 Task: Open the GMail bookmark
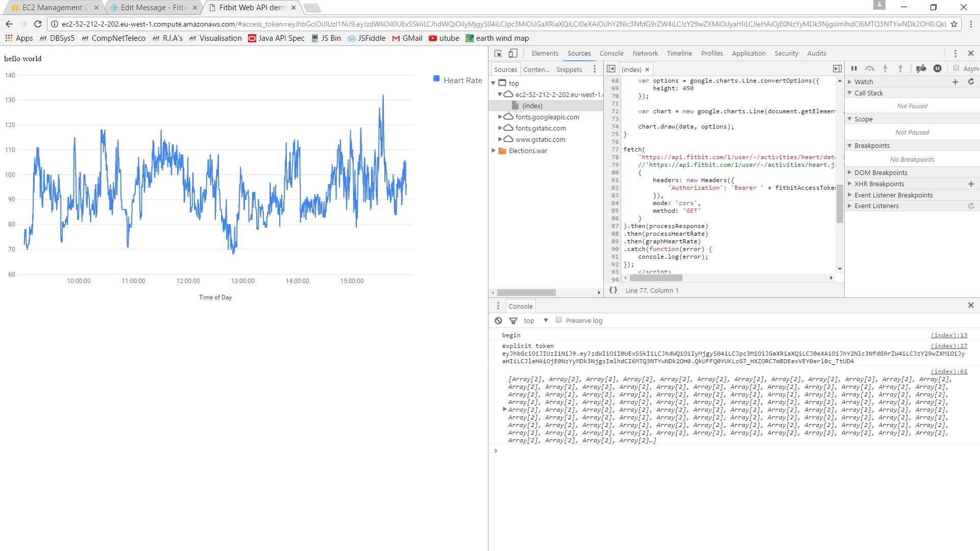(407, 38)
